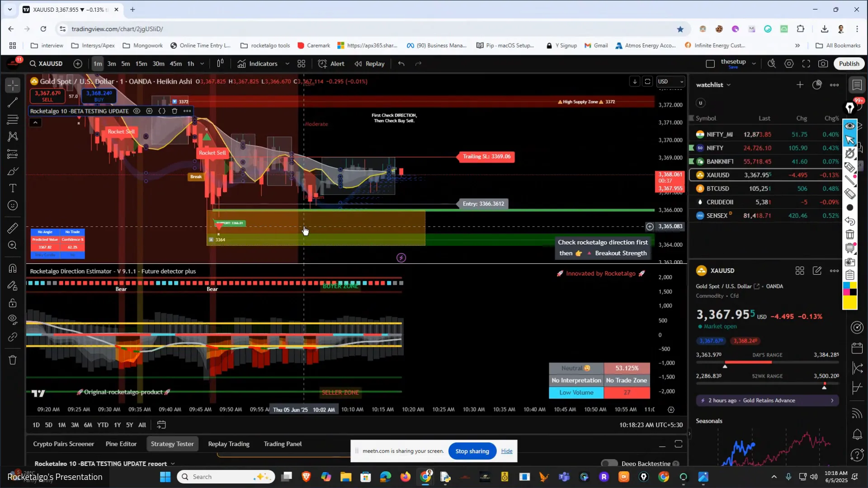Click the Stop sharing button
This screenshot has height=488, width=868.
click(x=472, y=451)
